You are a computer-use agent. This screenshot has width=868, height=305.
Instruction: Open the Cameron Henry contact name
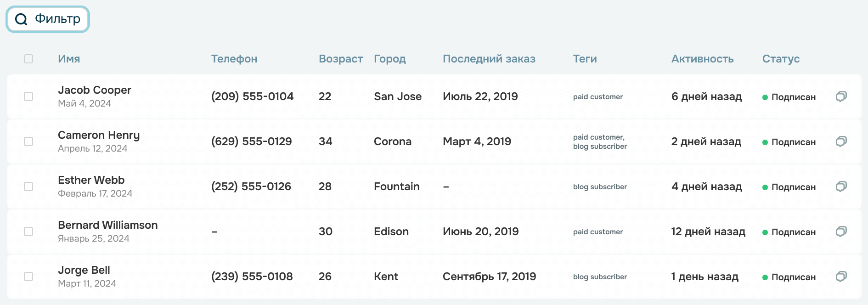click(x=99, y=136)
